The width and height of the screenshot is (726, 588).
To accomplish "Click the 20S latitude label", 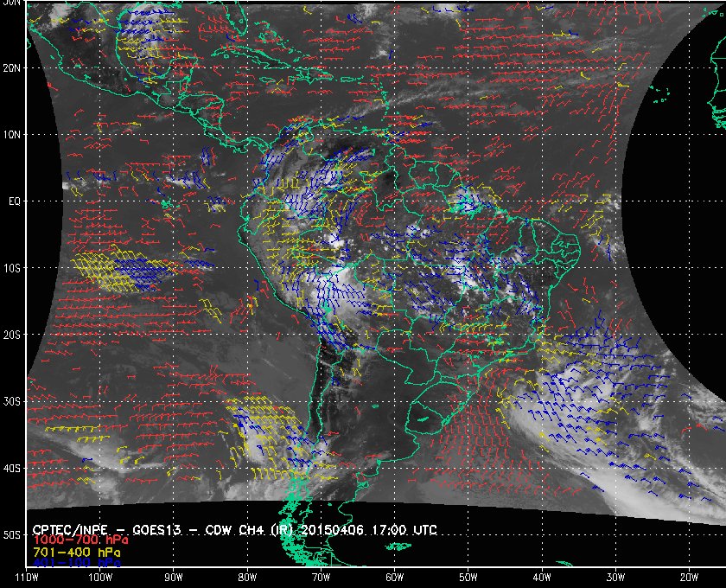I will (11, 335).
